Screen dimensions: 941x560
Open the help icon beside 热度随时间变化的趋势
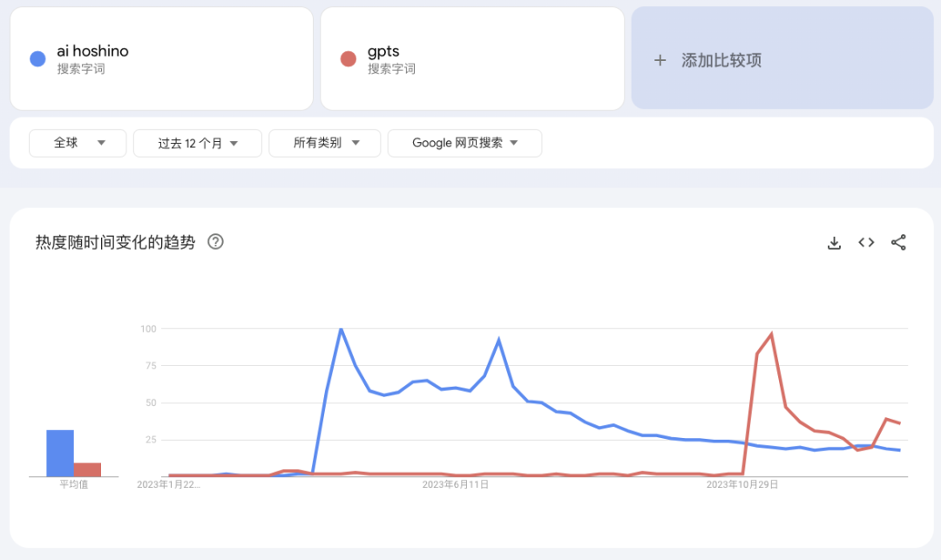point(215,241)
